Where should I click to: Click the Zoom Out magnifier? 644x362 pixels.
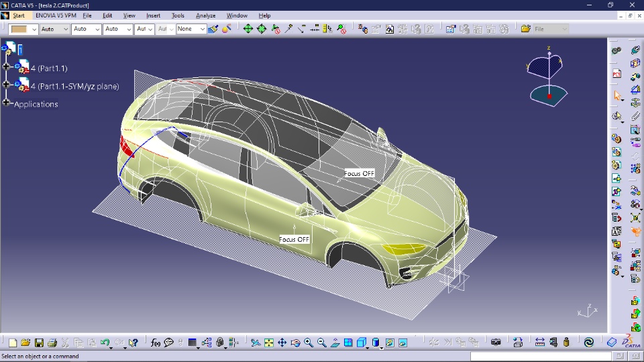click(x=321, y=343)
